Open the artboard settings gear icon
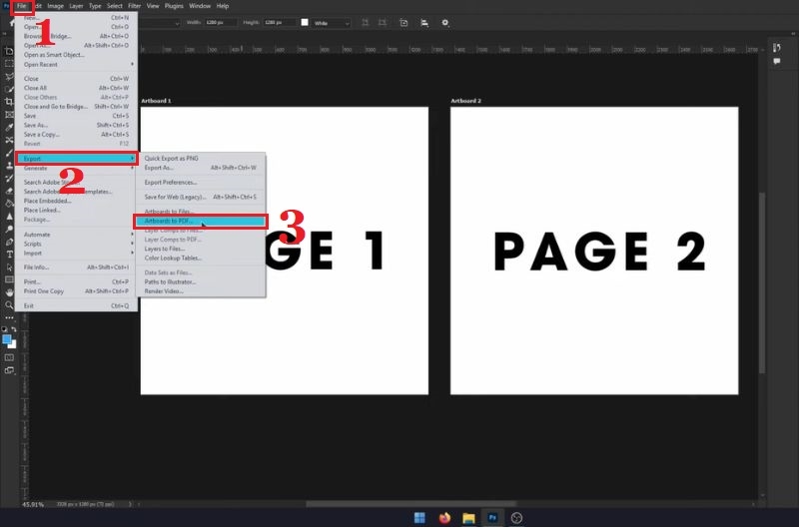Image resolution: width=799 pixels, height=532 pixels. (x=444, y=23)
